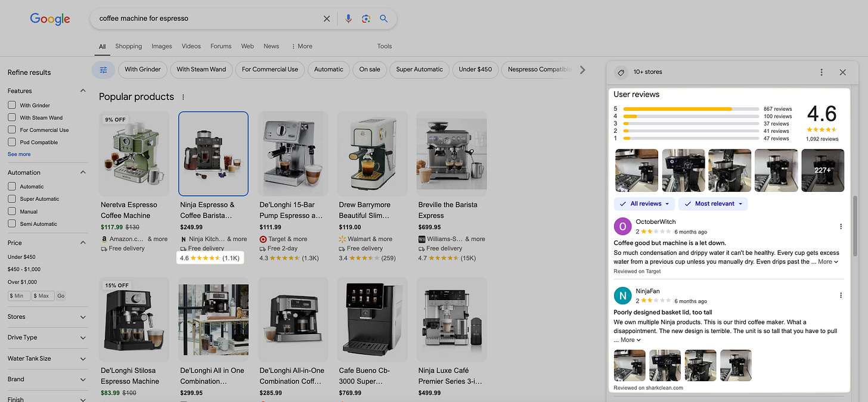
Task: Click the search query input field
Action: (209, 18)
